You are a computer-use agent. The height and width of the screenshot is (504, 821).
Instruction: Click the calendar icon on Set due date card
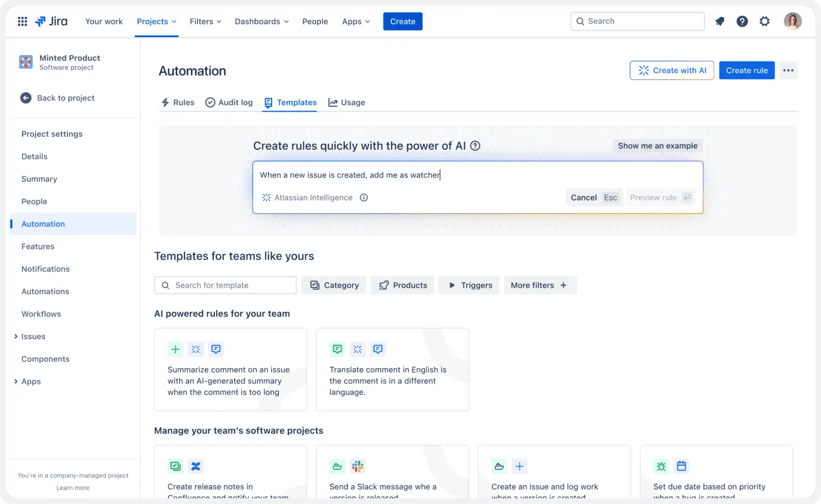coord(681,467)
